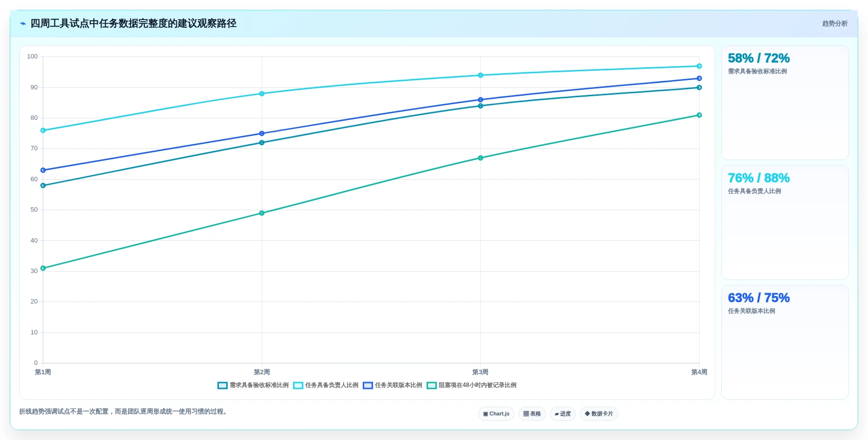Click the 第4周 x-axis label
The height and width of the screenshot is (440, 868).
click(699, 372)
